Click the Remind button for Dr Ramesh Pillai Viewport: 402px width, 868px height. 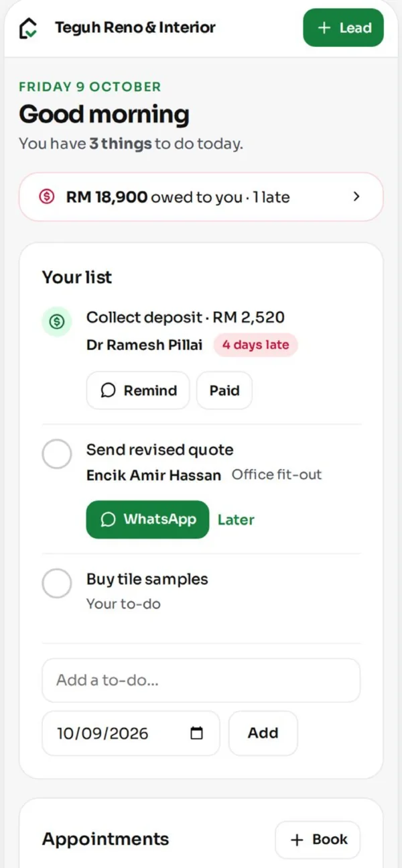coord(138,390)
